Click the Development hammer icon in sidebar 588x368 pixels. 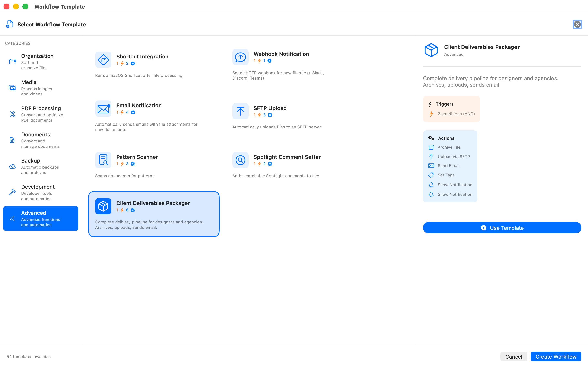(x=12, y=193)
